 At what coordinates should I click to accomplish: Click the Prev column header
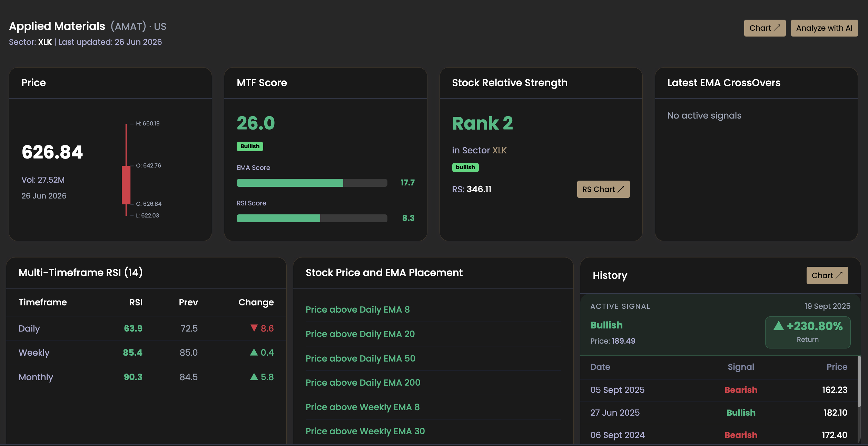tap(188, 302)
